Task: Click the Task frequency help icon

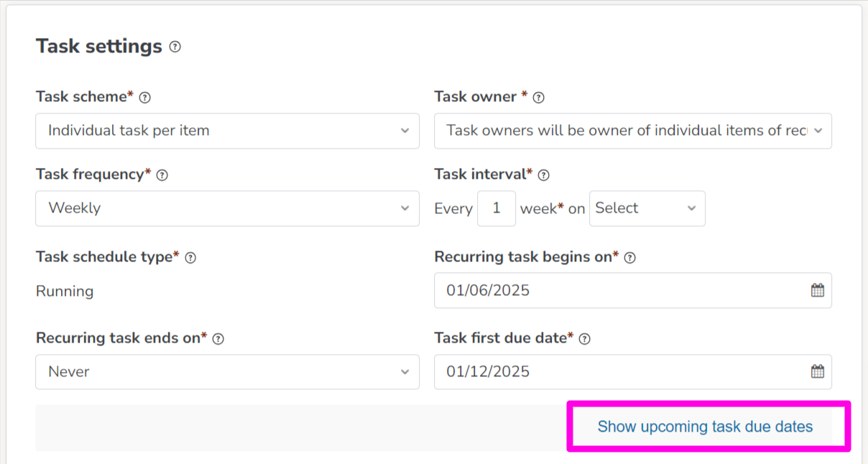Action: point(163,175)
